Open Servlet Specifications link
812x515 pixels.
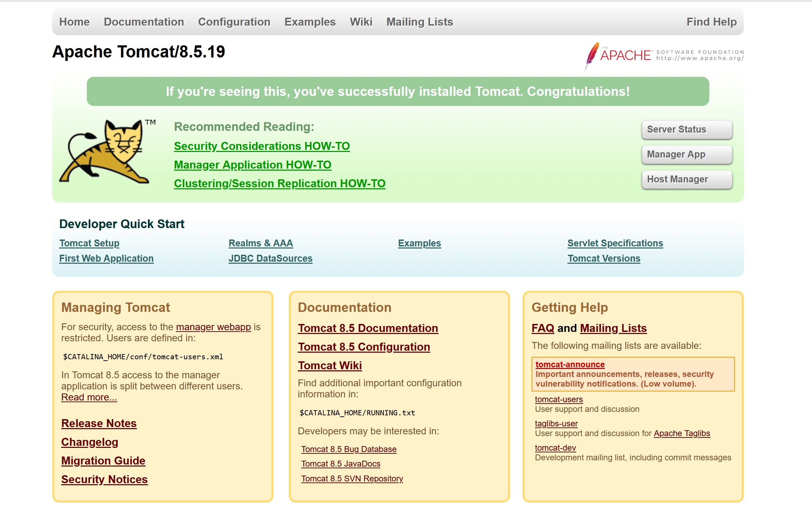tap(615, 243)
